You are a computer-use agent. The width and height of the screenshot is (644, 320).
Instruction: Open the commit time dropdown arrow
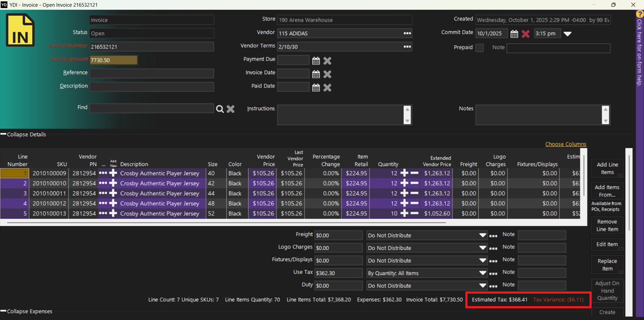tap(567, 34)
